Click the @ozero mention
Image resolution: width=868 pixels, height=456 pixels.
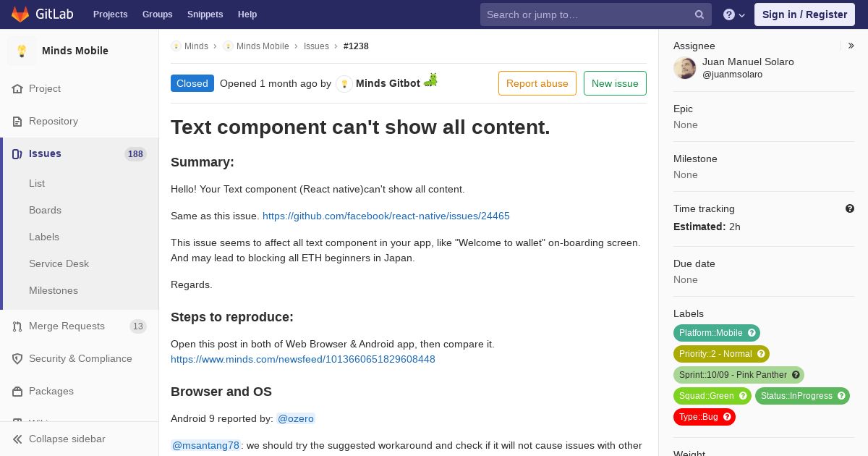296,418
